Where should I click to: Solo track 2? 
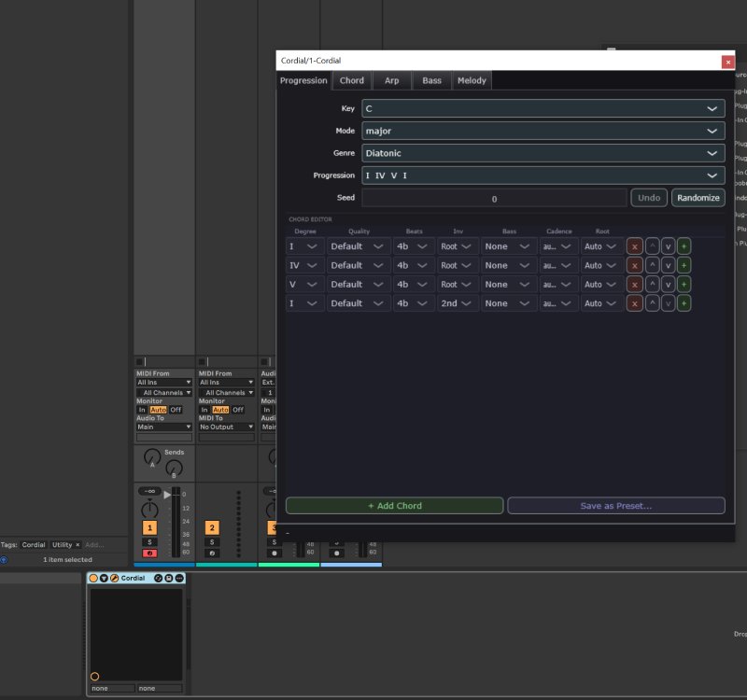212,542
